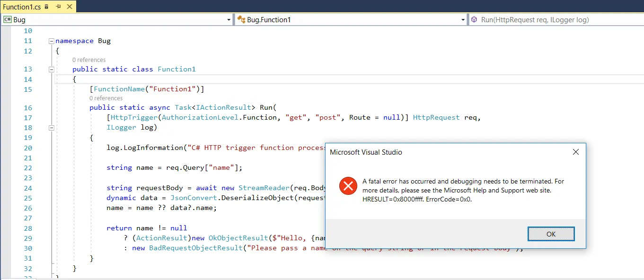
Task: Click the class icon beside Bug.Function1
Action: point(241,19)
